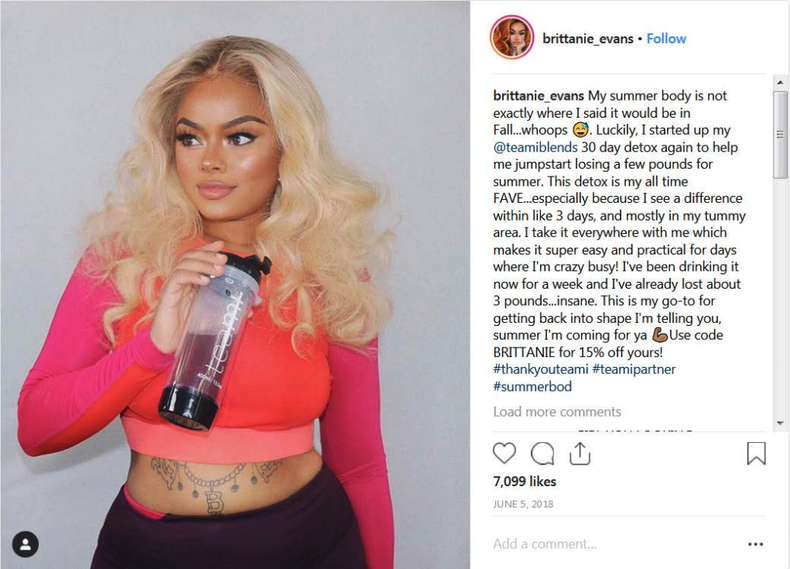Follow brittanie_evans account
The height and width of the screenshot is (569, 790).
[666, 39]
